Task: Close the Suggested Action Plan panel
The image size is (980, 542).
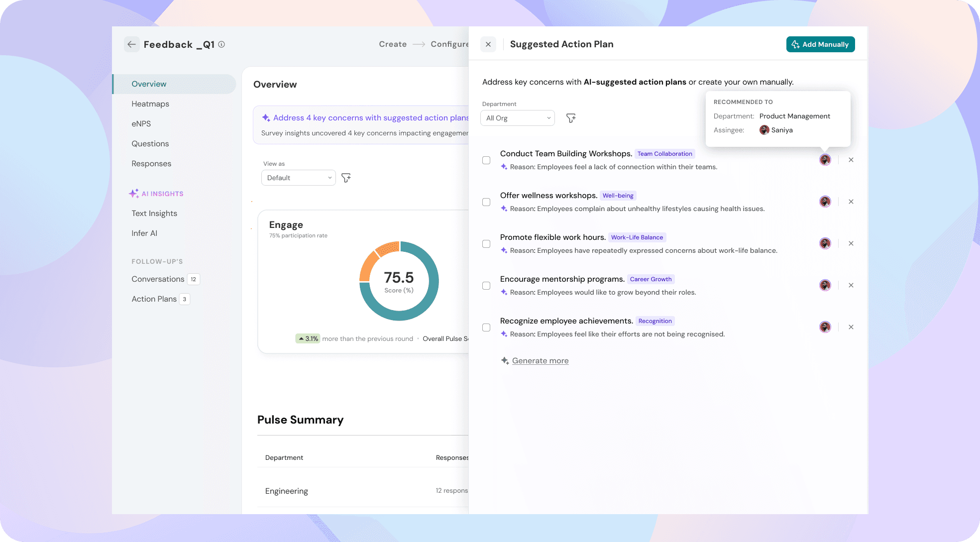Action: [x=488, y=44]
